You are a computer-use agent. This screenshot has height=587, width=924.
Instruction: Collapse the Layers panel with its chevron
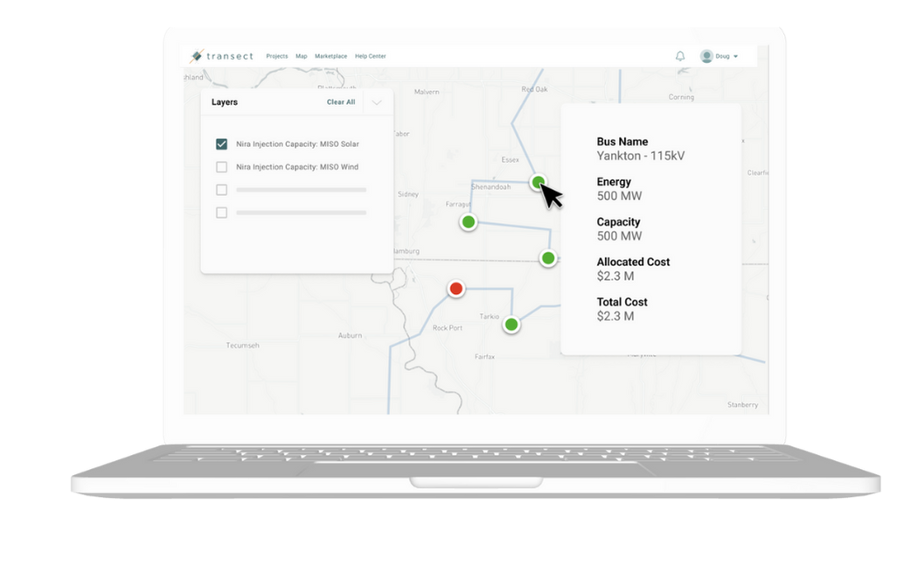[x=377, y=102]
